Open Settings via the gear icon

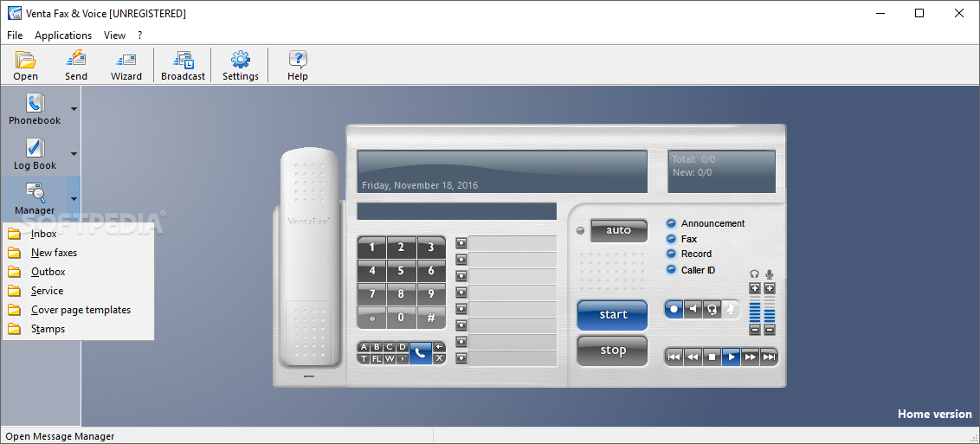click(241, 65)
